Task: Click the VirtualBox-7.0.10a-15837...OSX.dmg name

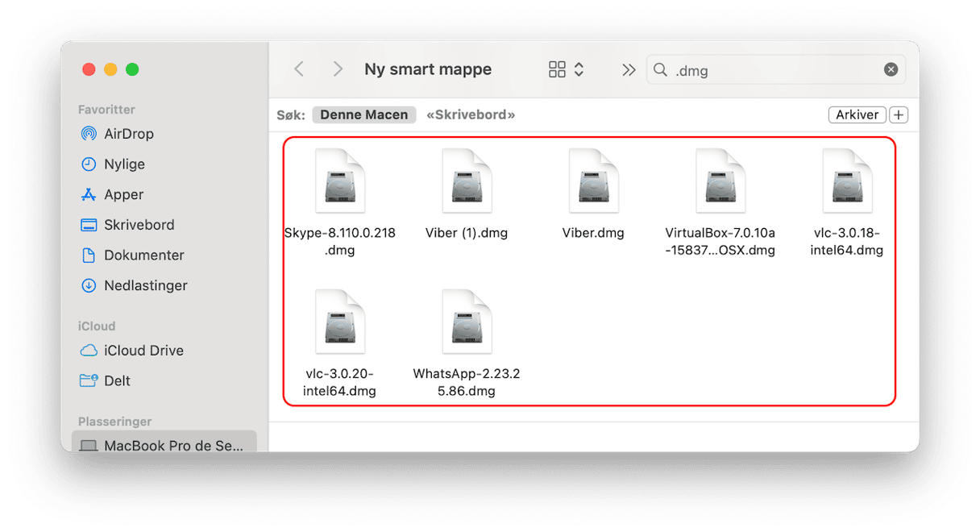Action: pos(720,241)
